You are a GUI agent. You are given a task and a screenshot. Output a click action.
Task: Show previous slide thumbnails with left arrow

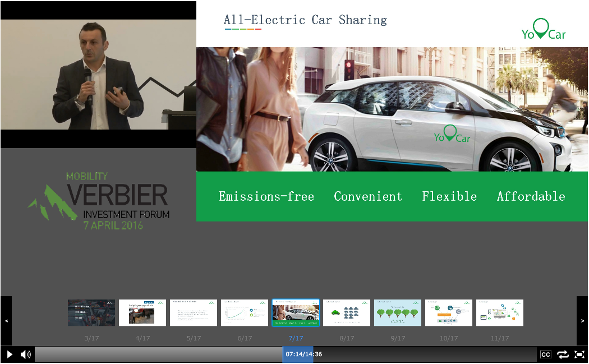(6, 321)
